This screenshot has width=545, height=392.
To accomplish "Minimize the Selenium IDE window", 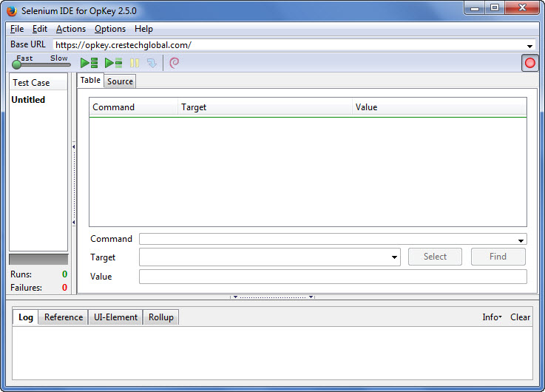I will (x=475, y=8).
